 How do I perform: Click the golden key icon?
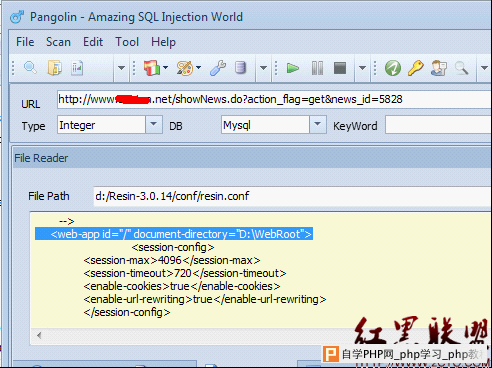coord(416,68)
